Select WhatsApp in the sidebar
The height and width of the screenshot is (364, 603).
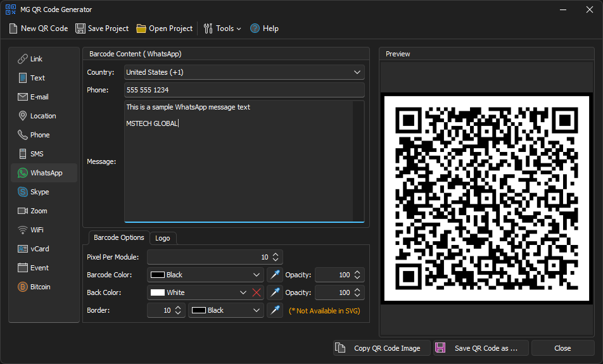click(44, 173)
